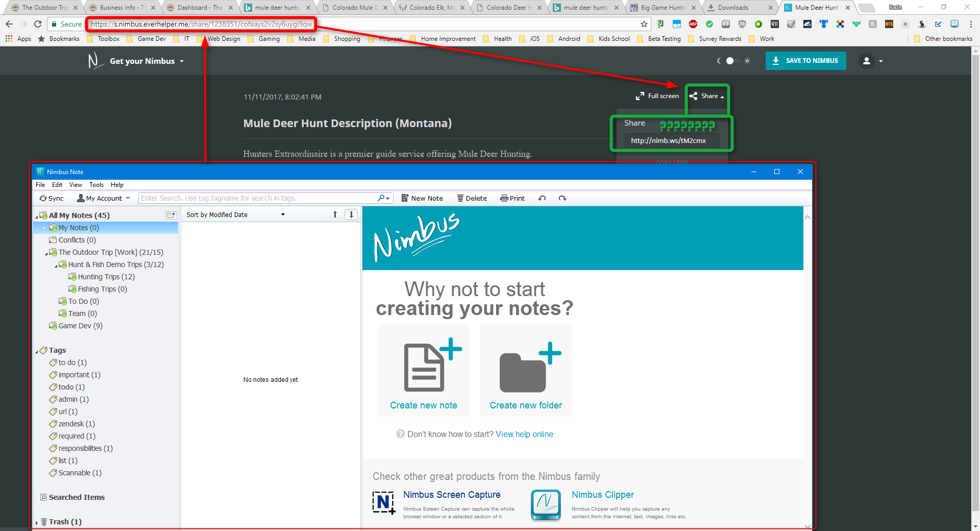This screenshot has width=980, height=531.
Task: Select the Fishing Trips (0) folder
Action: tap(97, 289)
